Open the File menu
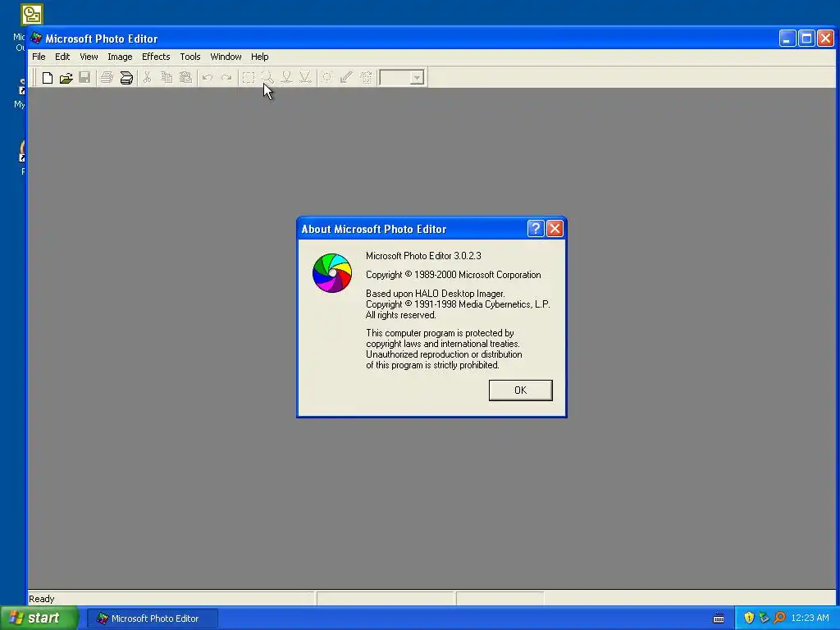Viewport: 840px width, 630px height. click(x=39, y=57)
